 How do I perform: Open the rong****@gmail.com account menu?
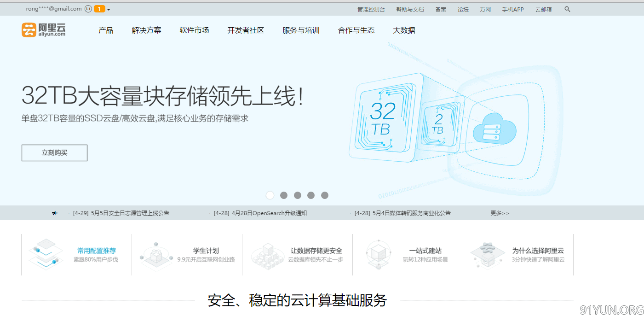click(x=54, y=9)
